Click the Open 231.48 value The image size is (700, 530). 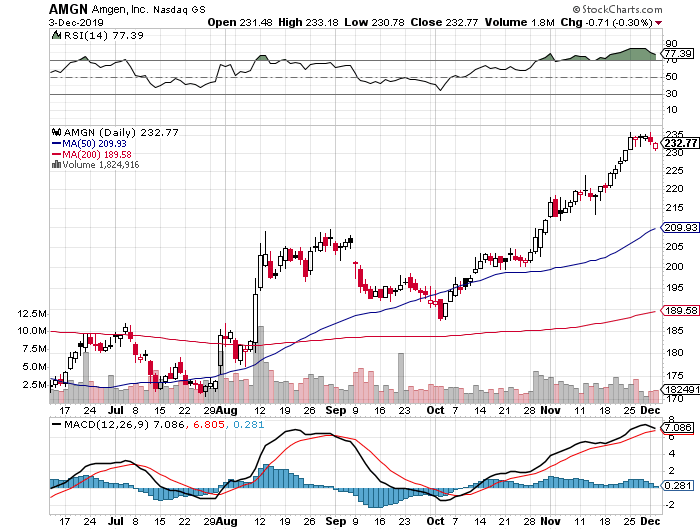(x=240, y=22)
